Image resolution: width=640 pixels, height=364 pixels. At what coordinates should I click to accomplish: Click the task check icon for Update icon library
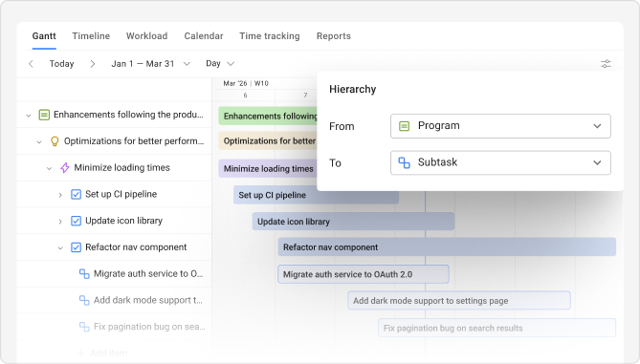click(76, 221)
